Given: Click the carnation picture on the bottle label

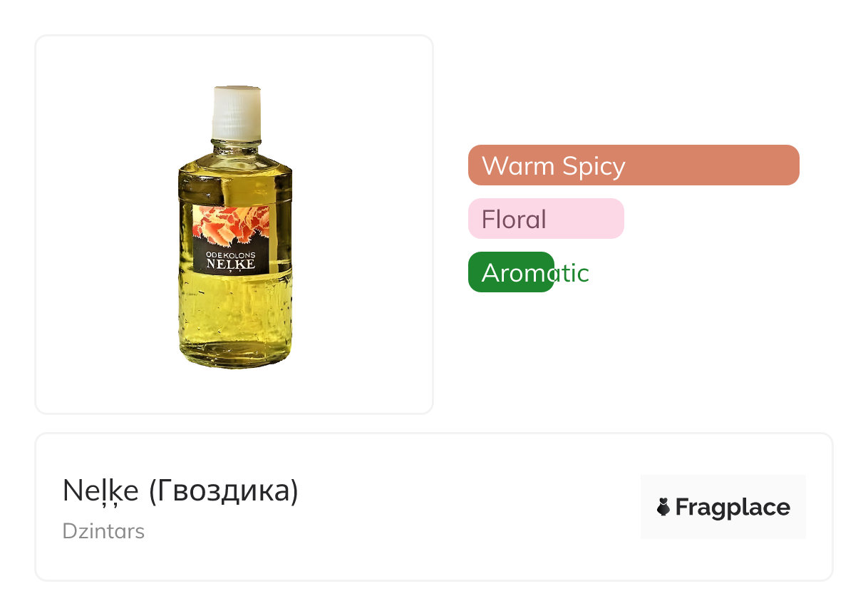Looking at the screenshot, I should (x=231, y=224).
